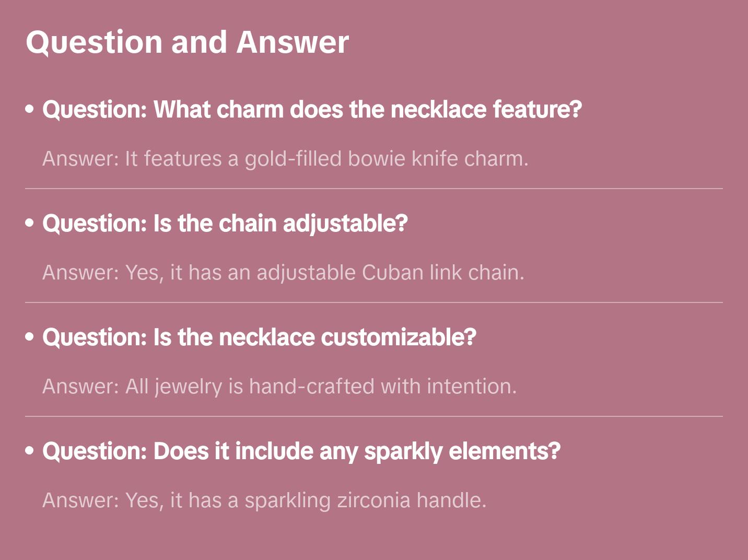Expand 'Is the necklace customizable?' question

coord(259,337)
